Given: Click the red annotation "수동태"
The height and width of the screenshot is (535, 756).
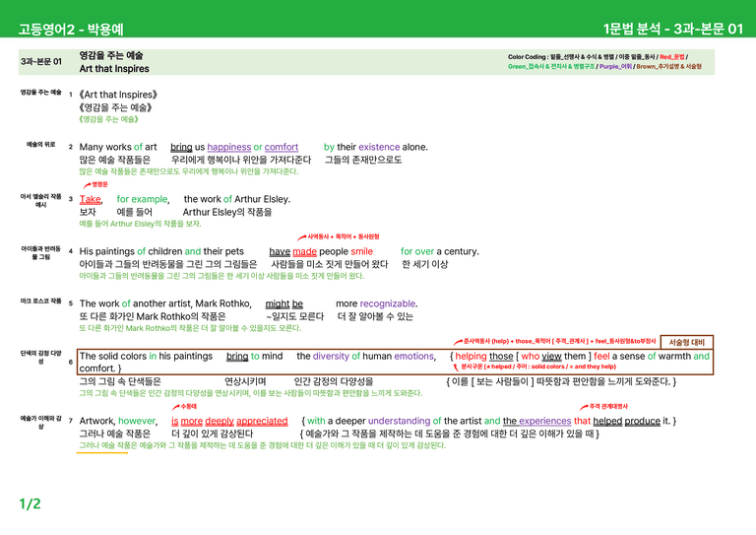Looking at the screenshot, I should (189, 406).
